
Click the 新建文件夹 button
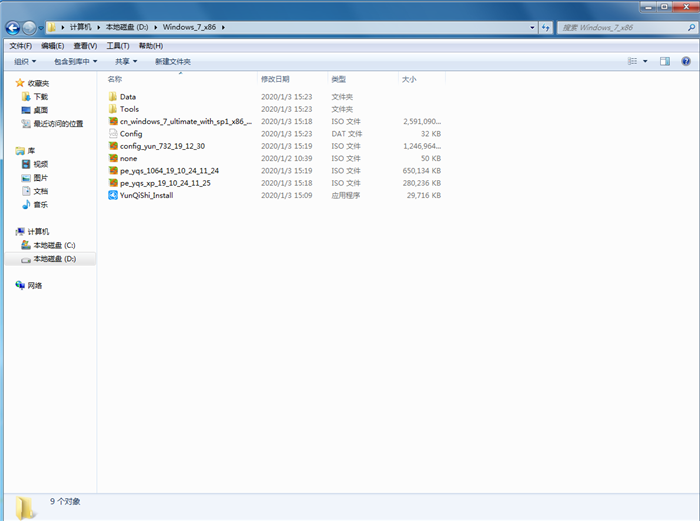pos(173,62)
